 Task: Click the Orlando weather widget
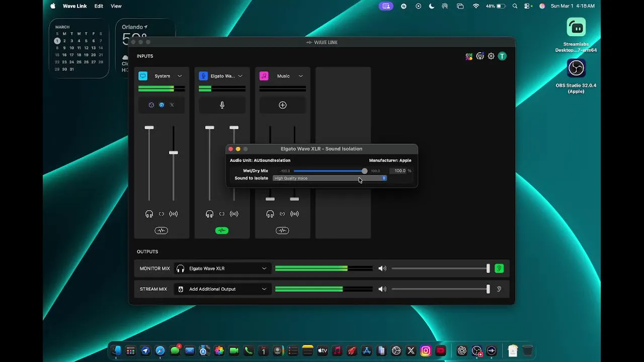click(x=145, y=48)
